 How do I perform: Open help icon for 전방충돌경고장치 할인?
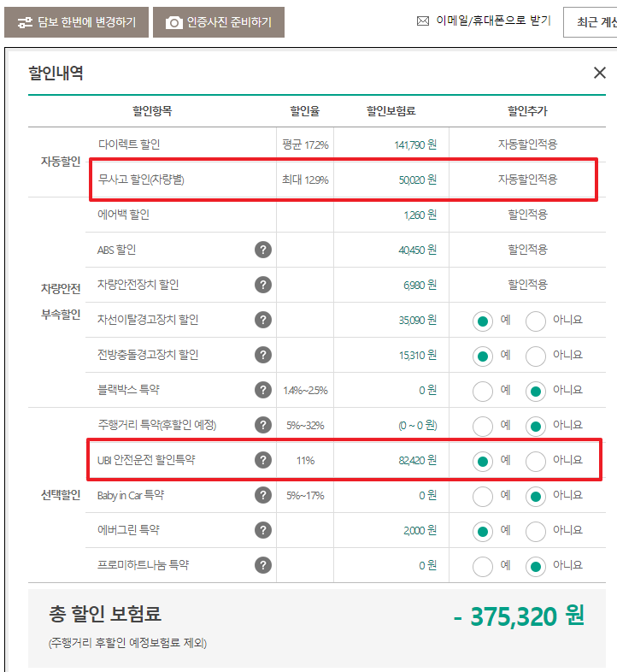[263, 355]
